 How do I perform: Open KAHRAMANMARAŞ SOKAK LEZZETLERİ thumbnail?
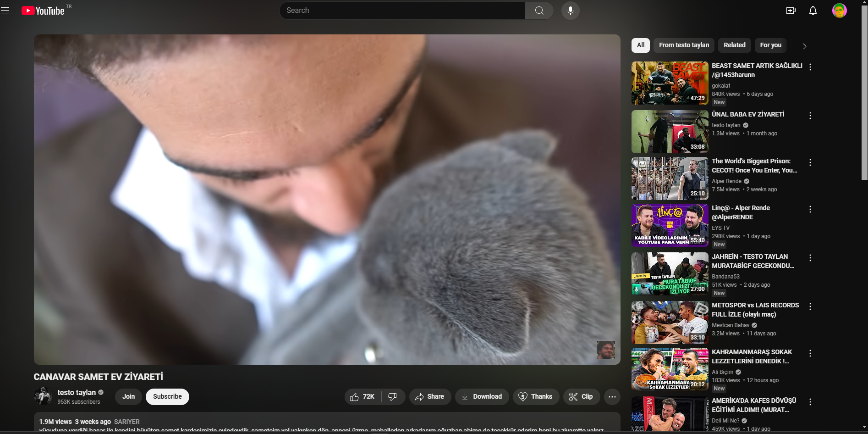pos(670,369)
